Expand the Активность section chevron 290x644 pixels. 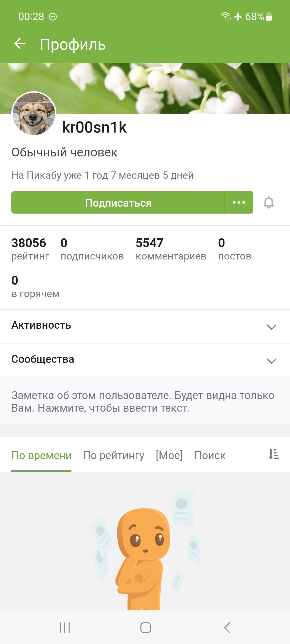tap(271, 327)
